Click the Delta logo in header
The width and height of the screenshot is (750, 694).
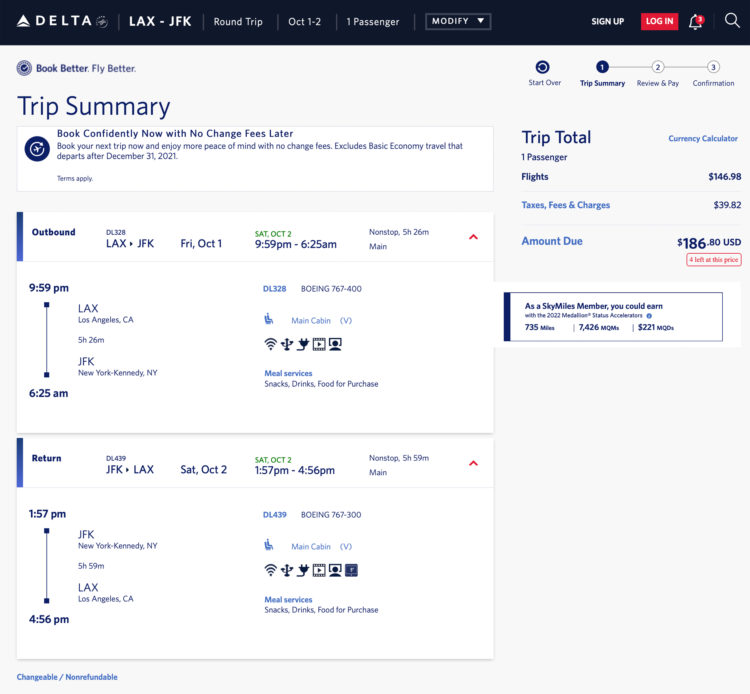pyautogui.click(x=62, y=21)
